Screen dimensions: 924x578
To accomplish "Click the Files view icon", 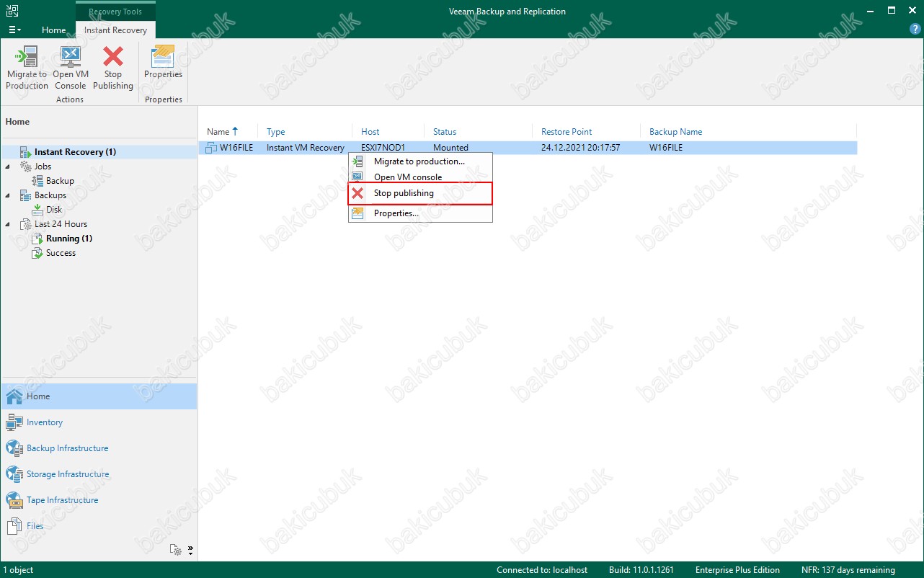I will tap(14, 526).
